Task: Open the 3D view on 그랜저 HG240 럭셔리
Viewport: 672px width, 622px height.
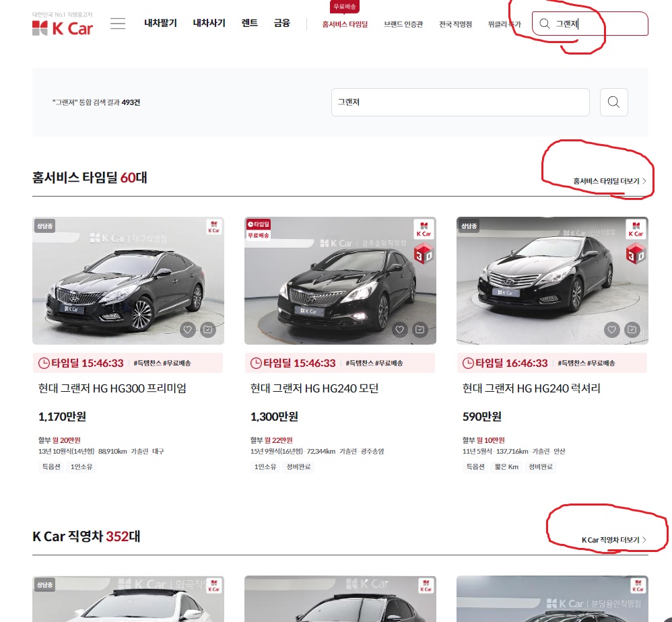Action: (635, 254)
